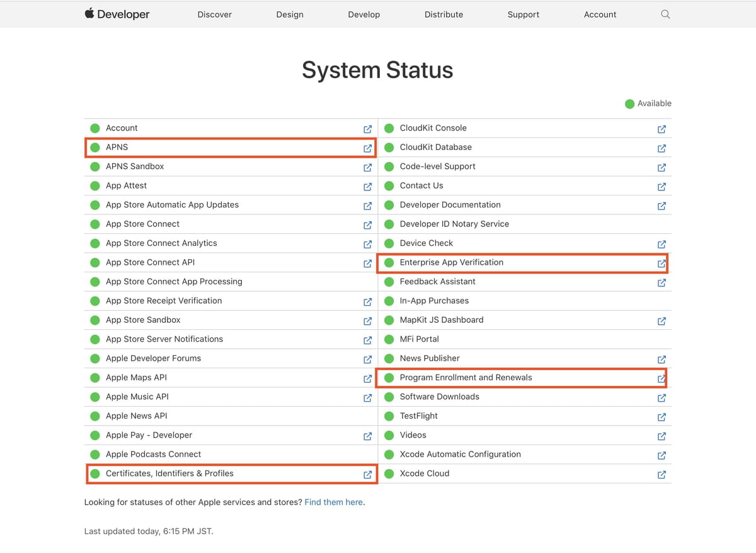The height and width of the screenshot is (553, 756).
Task: Open link icon for CloudKit Console
Action: click(661, 129)
